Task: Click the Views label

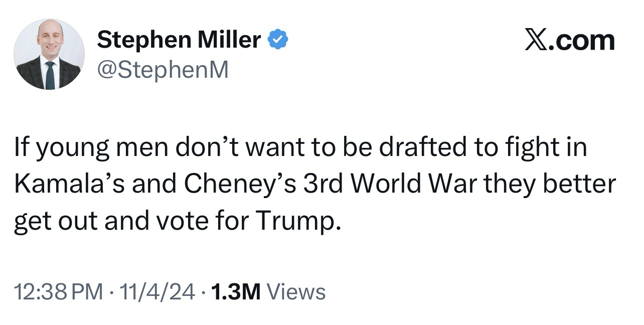Action: coord(296,292)
